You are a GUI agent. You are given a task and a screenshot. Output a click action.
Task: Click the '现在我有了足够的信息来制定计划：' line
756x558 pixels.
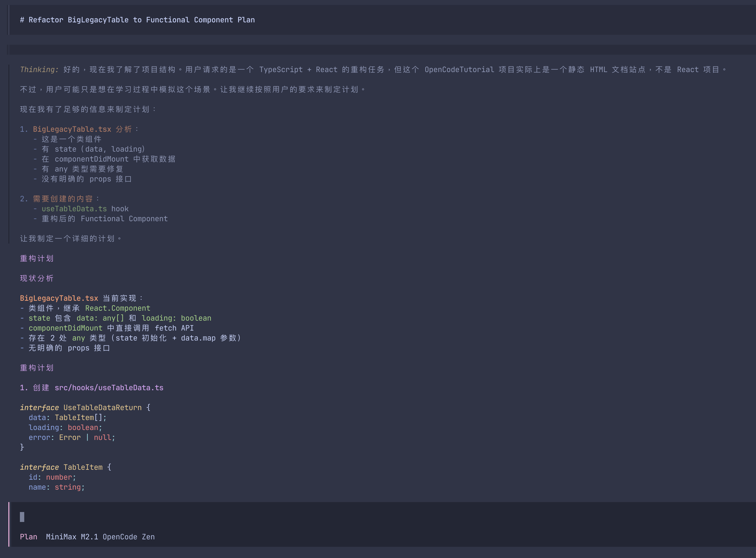pos(88,109)
